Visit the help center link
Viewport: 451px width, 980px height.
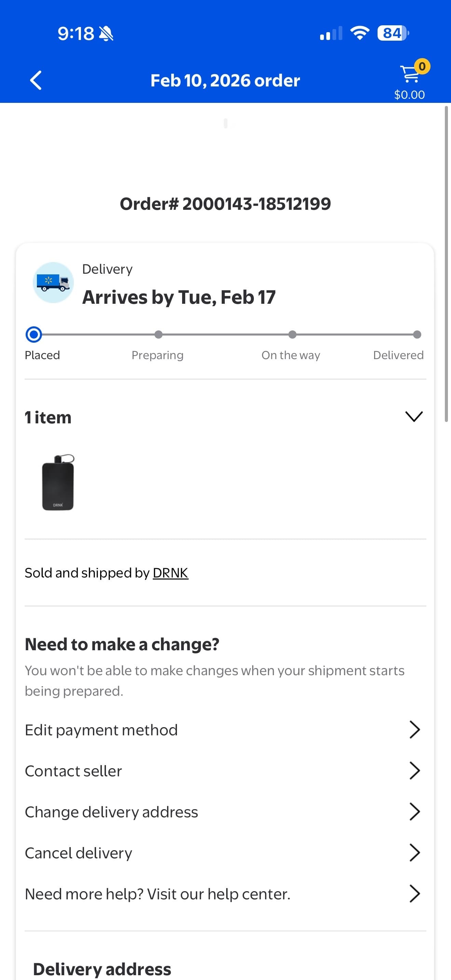158,894
